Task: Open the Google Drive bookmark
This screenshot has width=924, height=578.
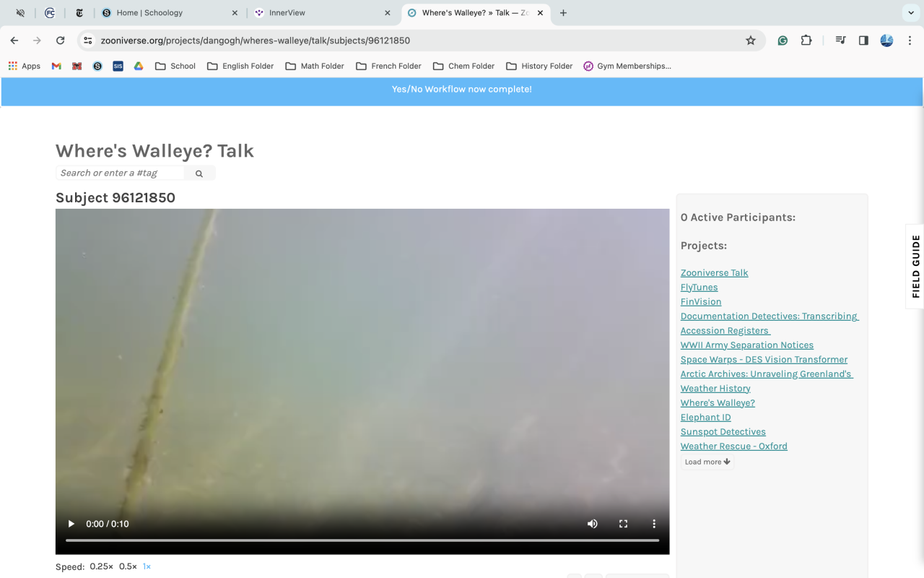Action: pyautogui.click(x=139, y=66)
